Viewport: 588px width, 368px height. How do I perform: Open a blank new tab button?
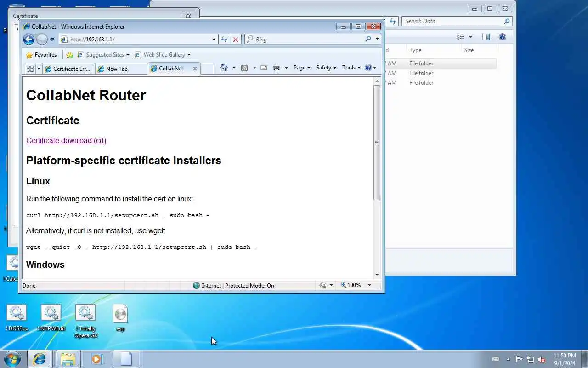207,69
